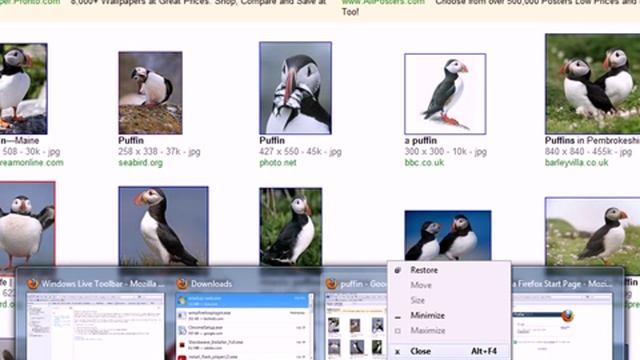Open second-row puffin on grassy hill thumbnail
640x360 pixels.
[x=592, y=236]
